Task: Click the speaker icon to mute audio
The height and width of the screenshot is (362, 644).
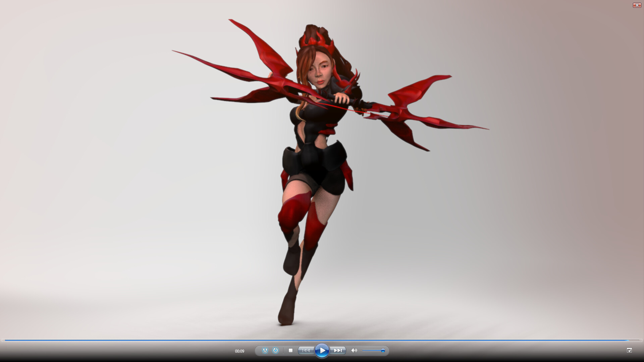Action: tap(355, 350)
